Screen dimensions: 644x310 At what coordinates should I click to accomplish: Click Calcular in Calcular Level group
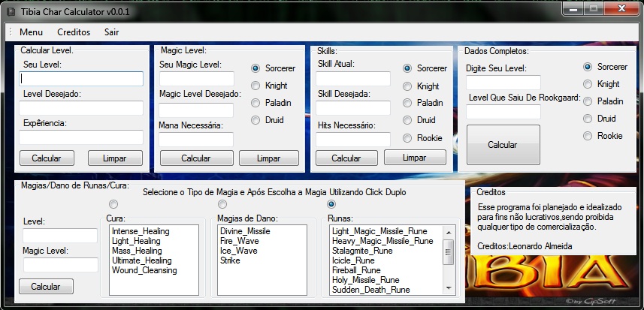(47, 158)
